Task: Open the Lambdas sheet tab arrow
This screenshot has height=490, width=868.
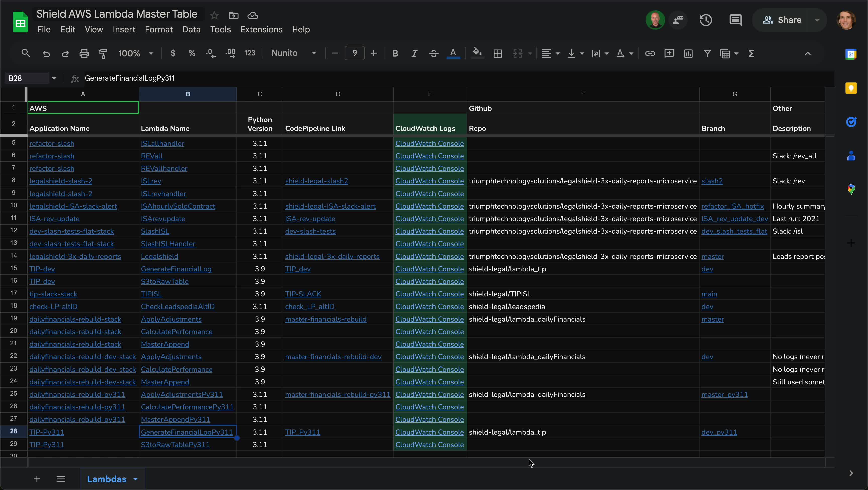Action: (135, 479)
